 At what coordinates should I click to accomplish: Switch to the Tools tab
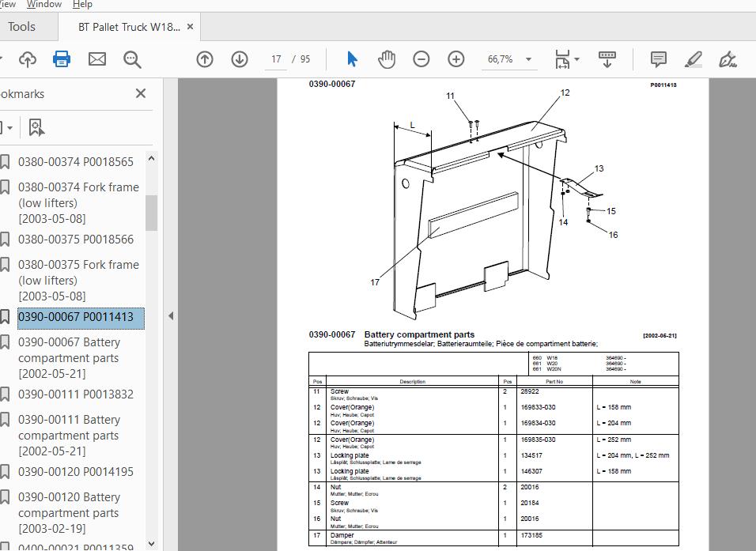[21, 27]
